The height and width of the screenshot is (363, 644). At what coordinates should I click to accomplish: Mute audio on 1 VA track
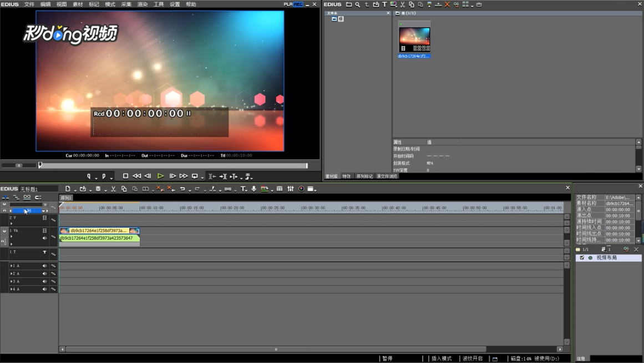click(45, 238)
